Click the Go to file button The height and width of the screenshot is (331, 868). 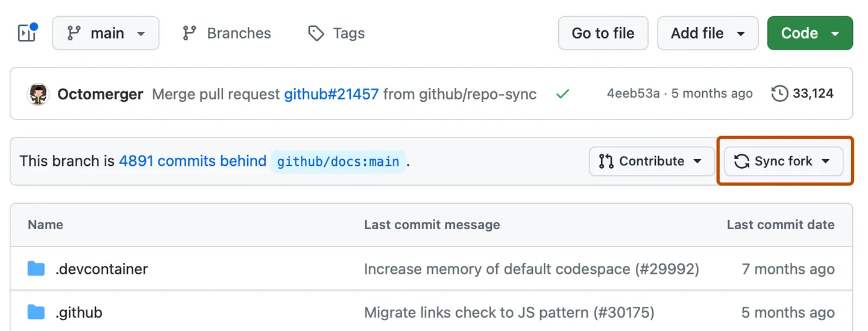click(x=603, y=33)
